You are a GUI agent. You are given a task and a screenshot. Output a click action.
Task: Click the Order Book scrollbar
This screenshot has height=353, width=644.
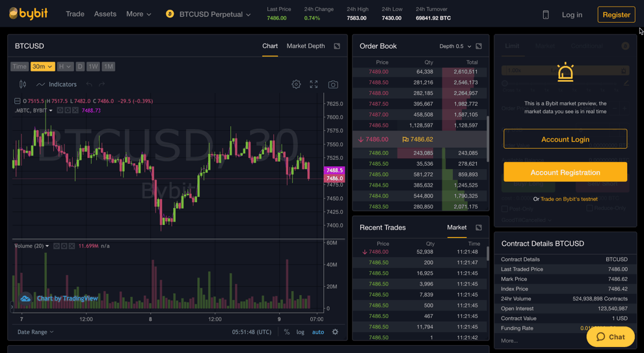488,138
